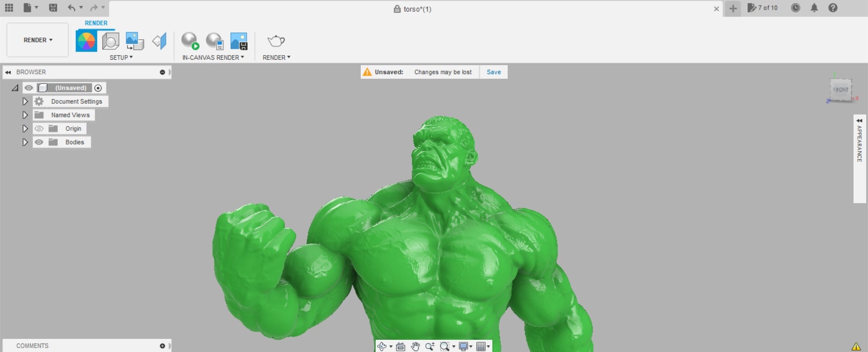Expand the Origin node
The height and width of the screenshot is (352, 868).
pyautogui.click(x=25, y=128)
